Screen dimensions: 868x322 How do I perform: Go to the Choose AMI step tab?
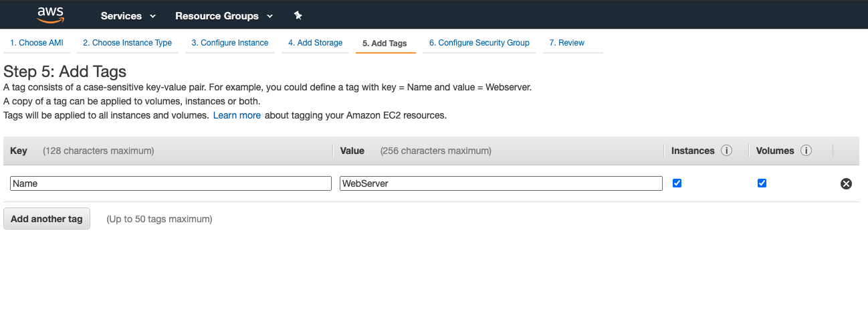coord(37,43)
